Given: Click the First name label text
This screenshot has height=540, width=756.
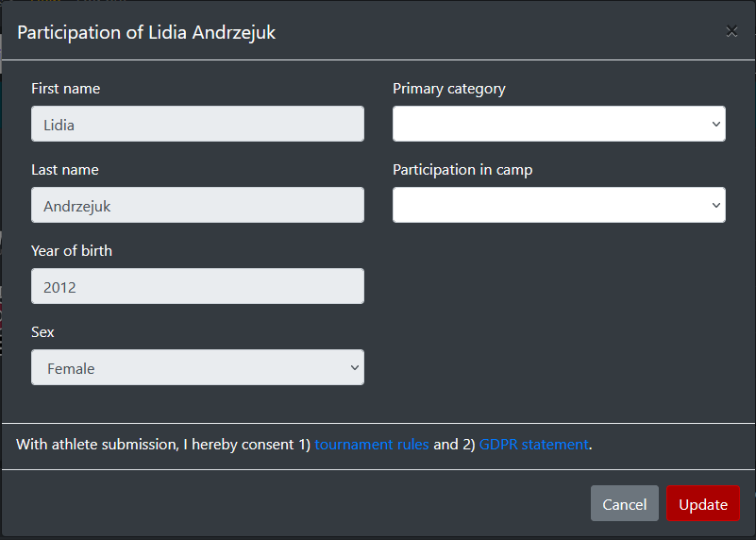Looking at the screenshot, I should click(65, 89).
